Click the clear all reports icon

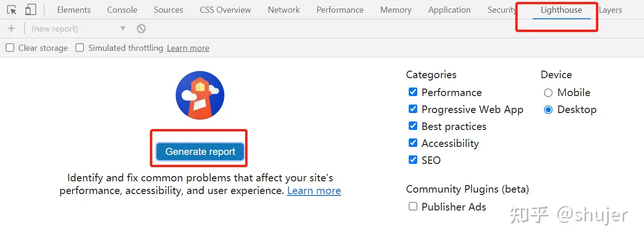pyautogui.click(x=141, y=29)
